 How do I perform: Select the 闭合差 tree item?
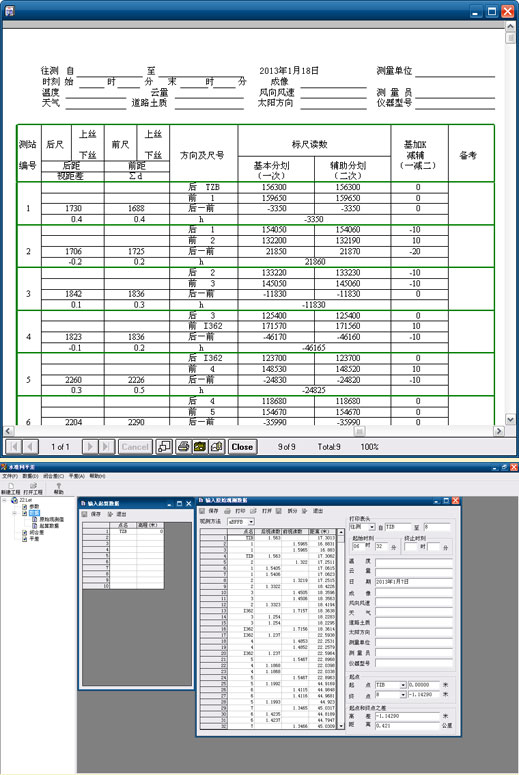pyautogui.click(x=37, y=532)
